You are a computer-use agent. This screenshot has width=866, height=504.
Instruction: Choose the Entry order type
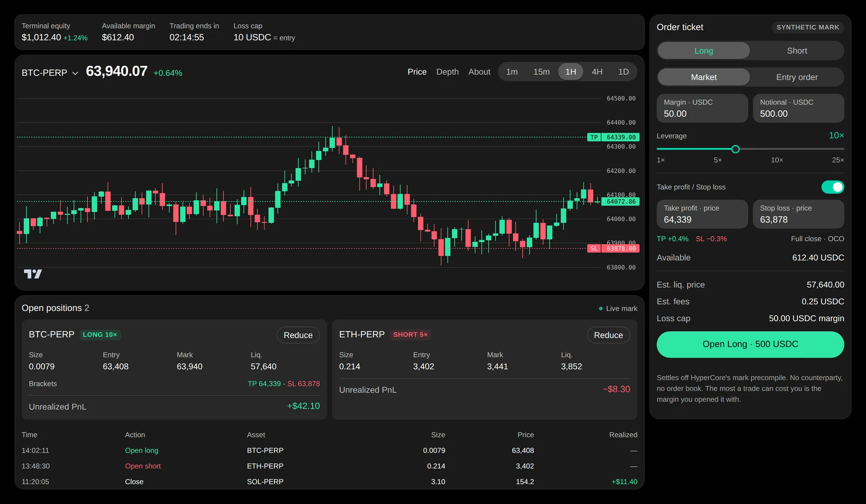pos(797,77)
